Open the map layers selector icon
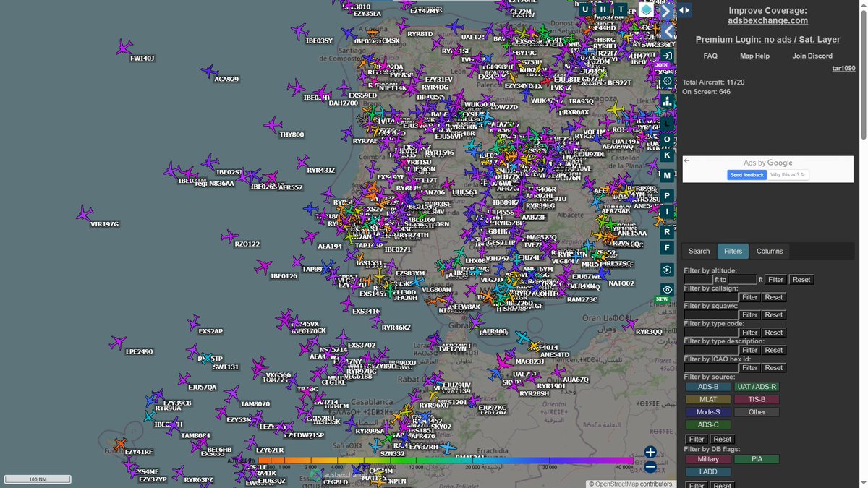 [646, 9]
